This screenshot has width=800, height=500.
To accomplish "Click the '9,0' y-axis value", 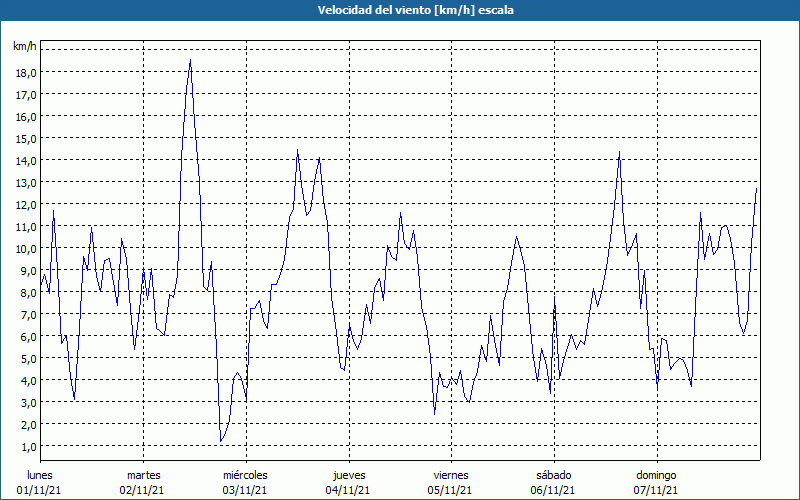I will 29,270.
